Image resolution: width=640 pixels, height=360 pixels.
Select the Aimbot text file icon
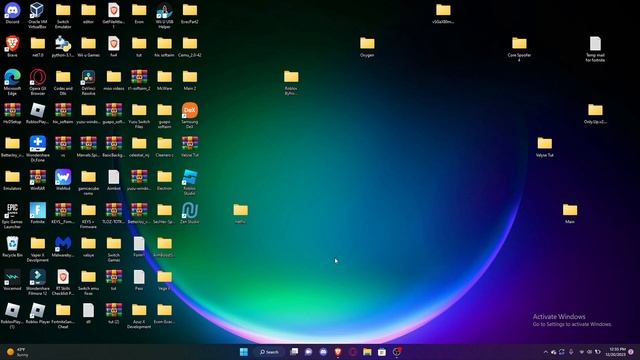coord(113,180)
